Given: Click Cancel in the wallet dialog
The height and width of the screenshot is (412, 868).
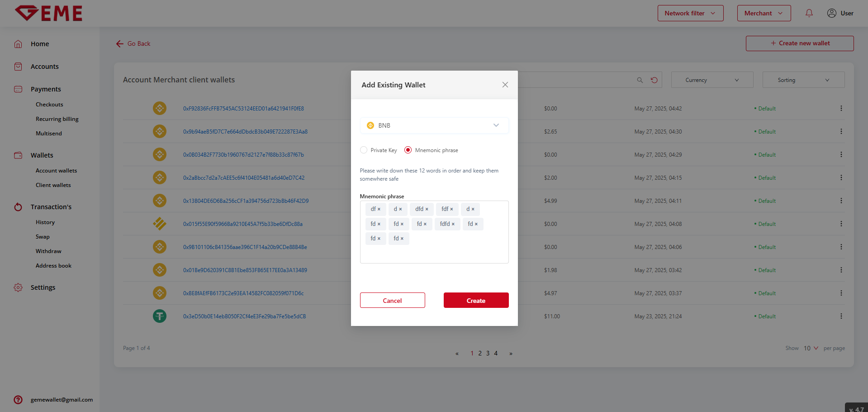Looking at the screenshot, I should point(392,301).
